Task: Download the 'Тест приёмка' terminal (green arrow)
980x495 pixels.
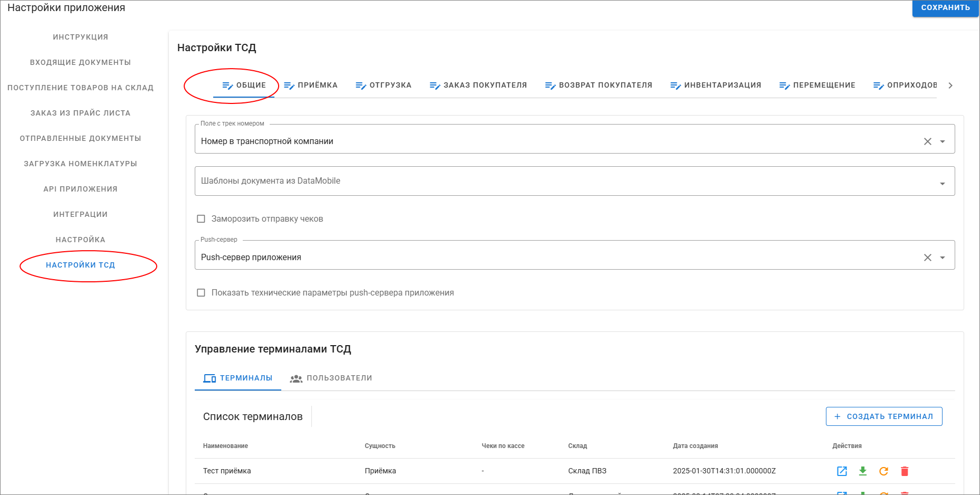Action: (x=863, y=471)
